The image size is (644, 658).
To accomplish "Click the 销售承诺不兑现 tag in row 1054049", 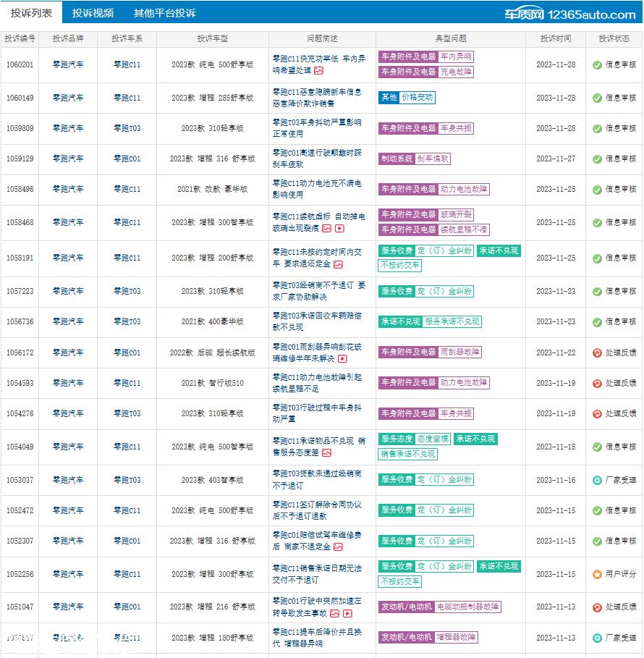I will coord(408,454).
